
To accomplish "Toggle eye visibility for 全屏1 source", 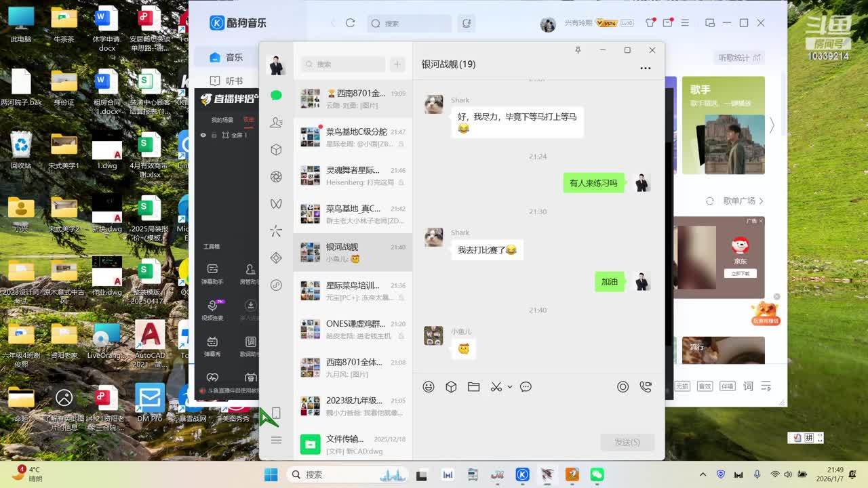I will (203, 136).
